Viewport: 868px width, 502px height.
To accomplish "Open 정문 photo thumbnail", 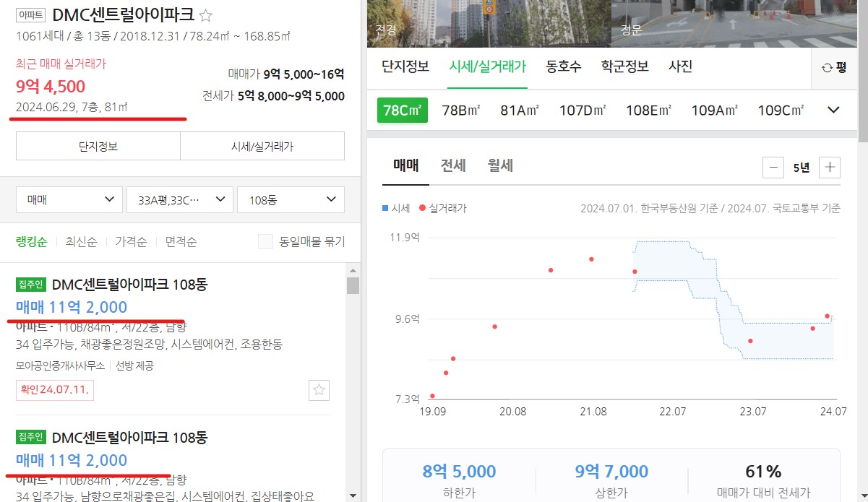I will pos(735,23).
